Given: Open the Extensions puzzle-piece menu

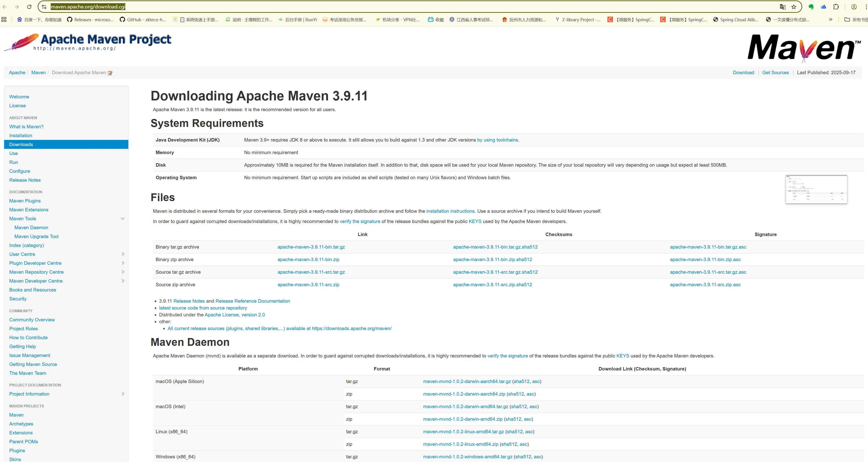Looking at the screenshot, I should [836, 7].
